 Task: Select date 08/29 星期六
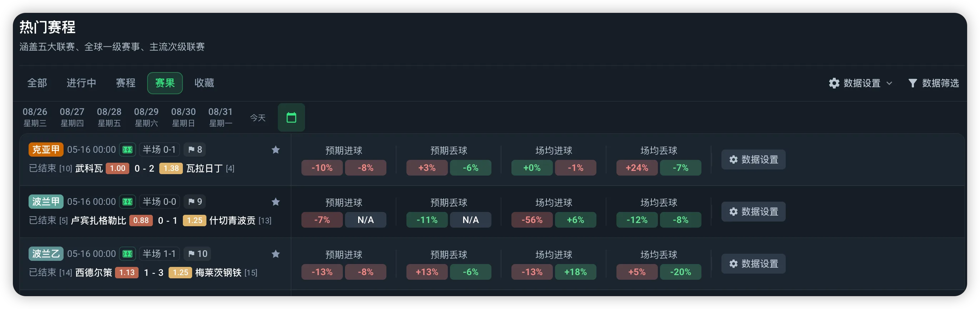click(x=146, y=117)
